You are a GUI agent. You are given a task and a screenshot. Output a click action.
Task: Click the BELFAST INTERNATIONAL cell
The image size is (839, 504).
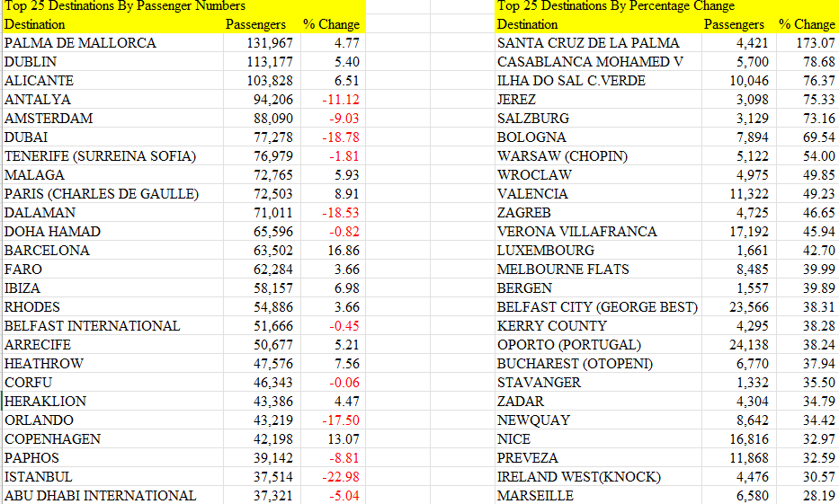[112, 326]
